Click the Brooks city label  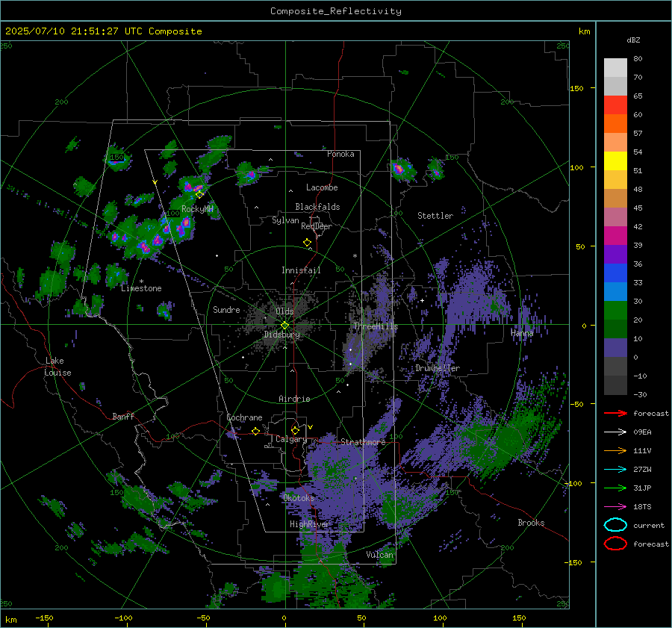click(531, 523)
